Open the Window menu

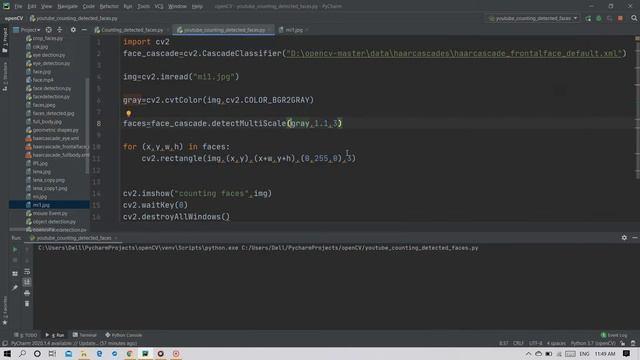(177, 7)
